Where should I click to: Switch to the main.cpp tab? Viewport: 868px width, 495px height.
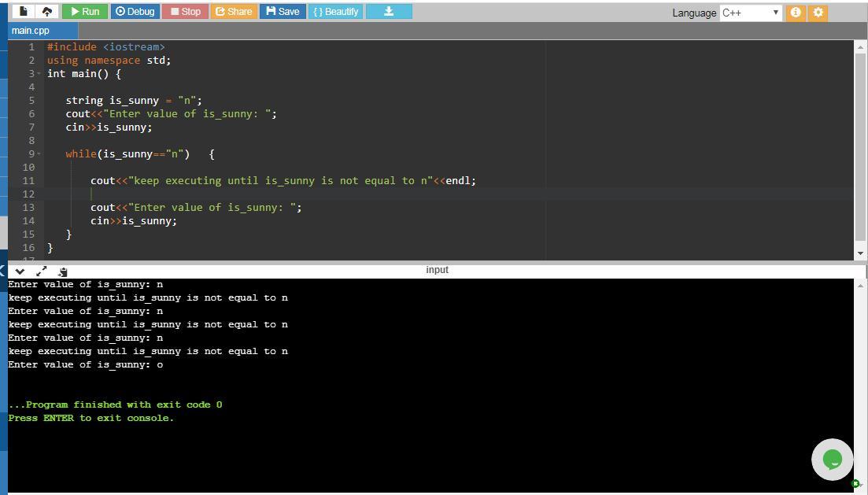(31, 31)
